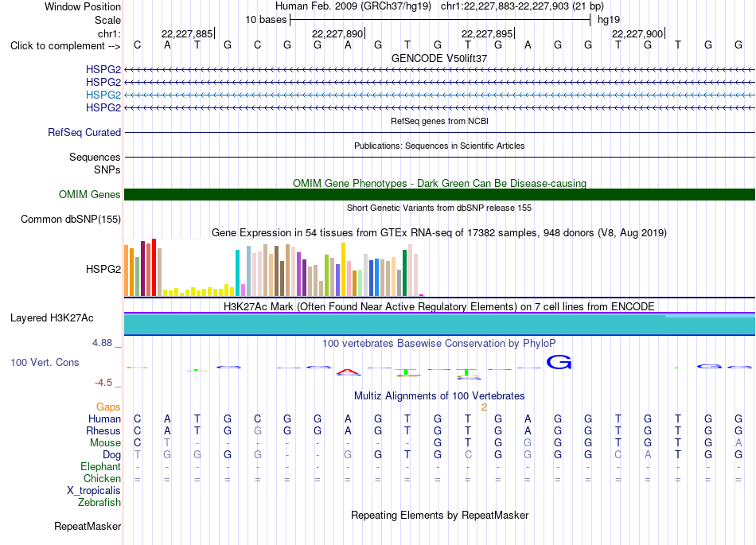Click the RepeatMasker track label

pyautogui.click(x=88, y=526)
